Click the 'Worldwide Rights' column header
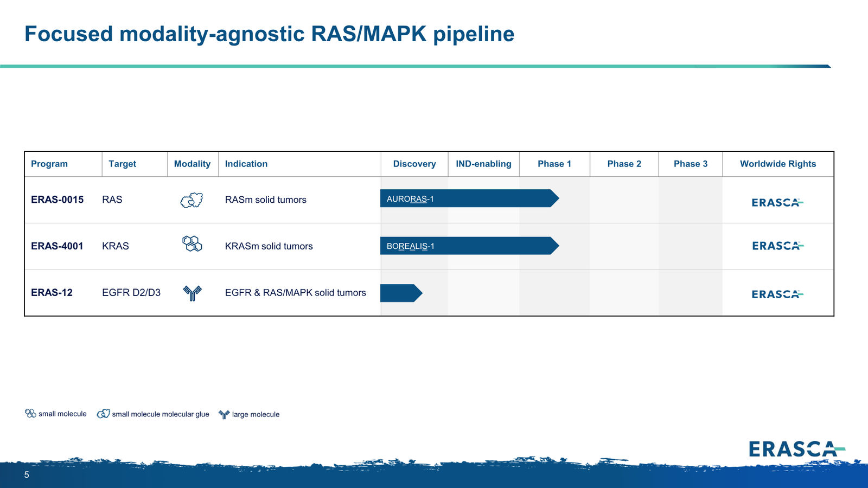The height and width of the screenshot is (488, 868). click(x=778, y=164)
